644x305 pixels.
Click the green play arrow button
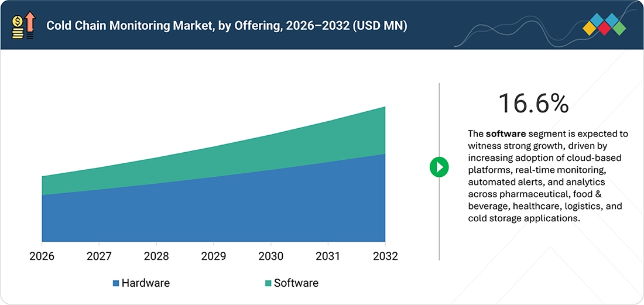pos(439,167)
